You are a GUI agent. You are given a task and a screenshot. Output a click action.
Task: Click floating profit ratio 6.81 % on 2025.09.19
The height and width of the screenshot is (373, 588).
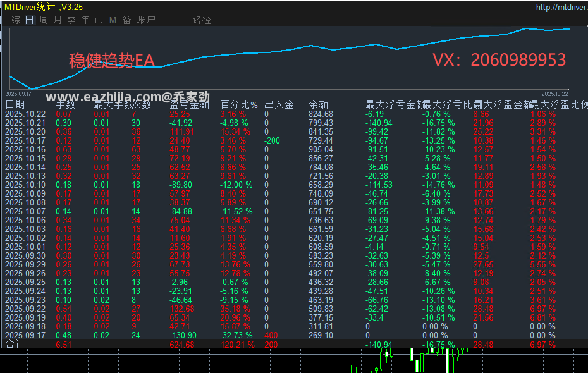542,317
